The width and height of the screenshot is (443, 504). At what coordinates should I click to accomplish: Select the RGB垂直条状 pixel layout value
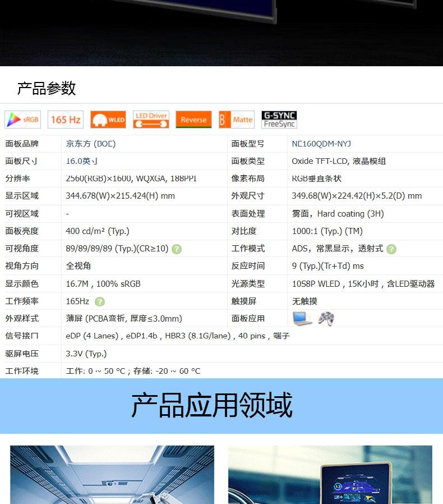[x=316, y=178]
